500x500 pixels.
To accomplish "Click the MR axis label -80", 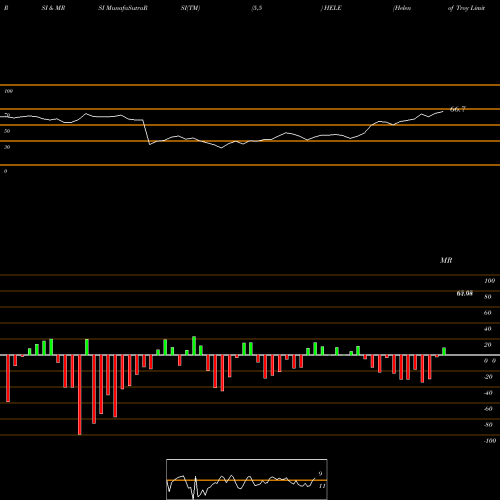I will pyautogui.click(x=488, y=425).
